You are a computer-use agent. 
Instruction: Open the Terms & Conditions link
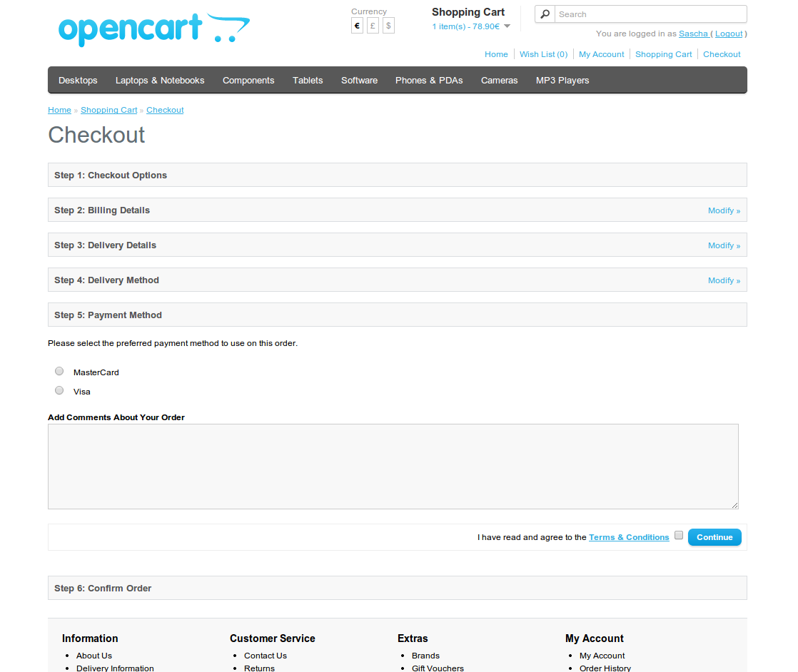click(629, 537)
